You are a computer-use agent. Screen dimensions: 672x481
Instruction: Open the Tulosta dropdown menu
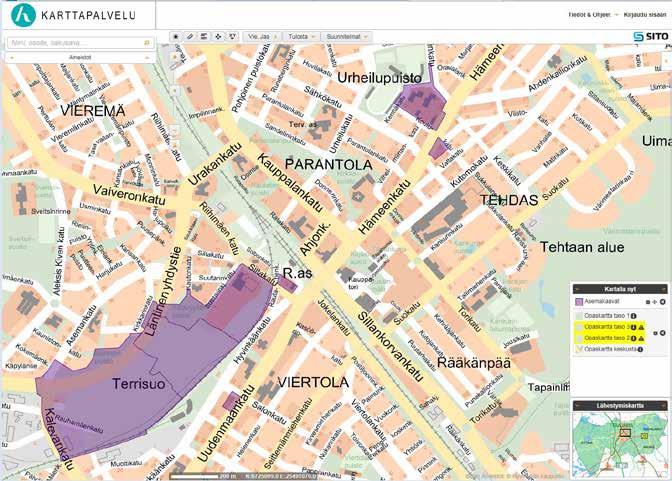[x=301, y=37]
